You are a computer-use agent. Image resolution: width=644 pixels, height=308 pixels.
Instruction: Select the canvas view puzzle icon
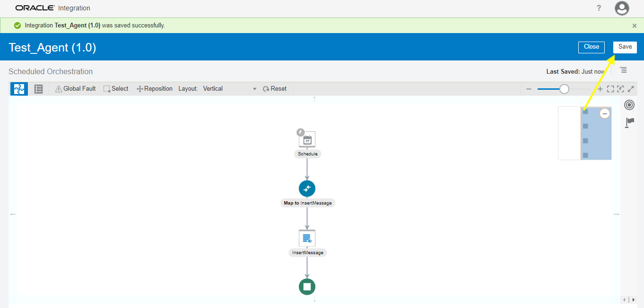point(18,88)
